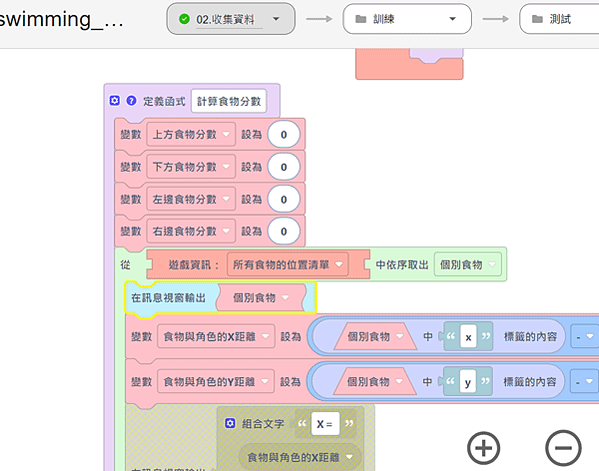Click value 0 of 下方食物分數 block
Image resolution: width=599 pixels, height=471 pixels.
[x=283, y=167]
